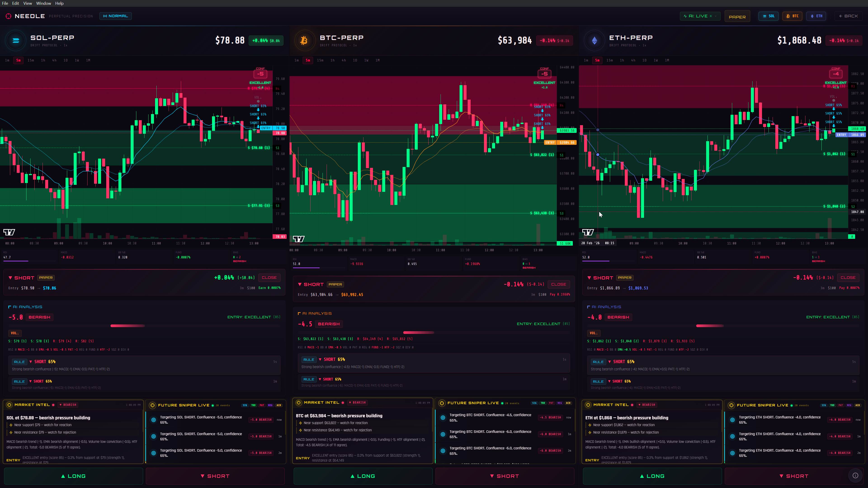Click the NEEDLE crosshair logo icon
868x488 pixels.
pos(8,16)
